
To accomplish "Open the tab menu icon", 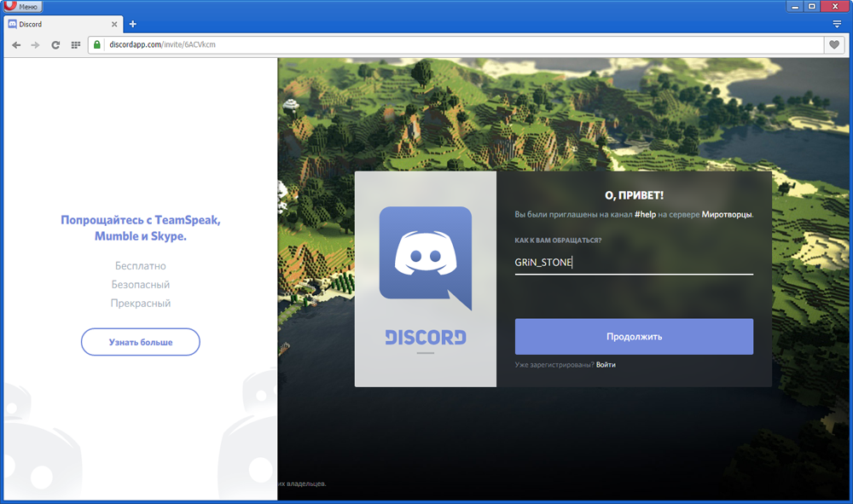I will 837,24.
